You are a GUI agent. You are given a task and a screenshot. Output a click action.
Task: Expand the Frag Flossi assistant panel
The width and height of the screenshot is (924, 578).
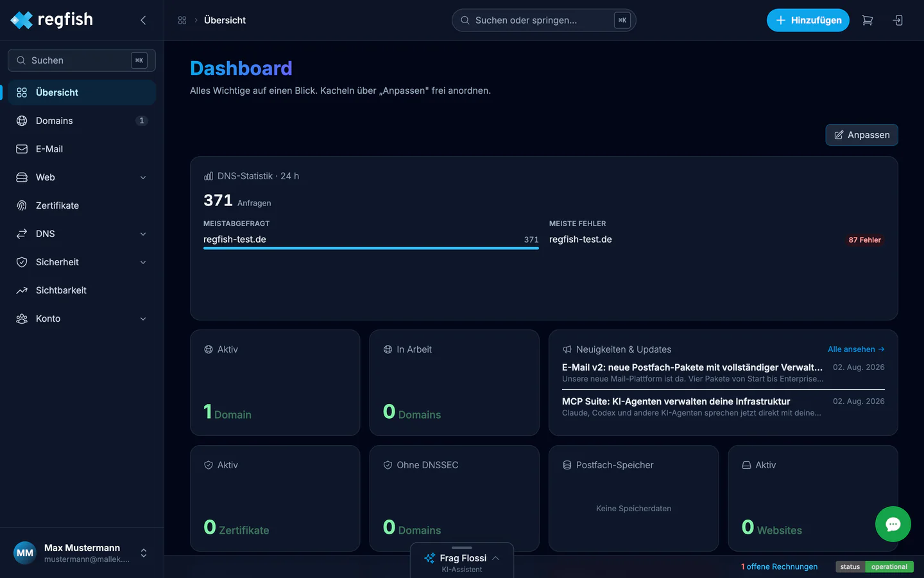pyautogui.click(x=462, y=560)
